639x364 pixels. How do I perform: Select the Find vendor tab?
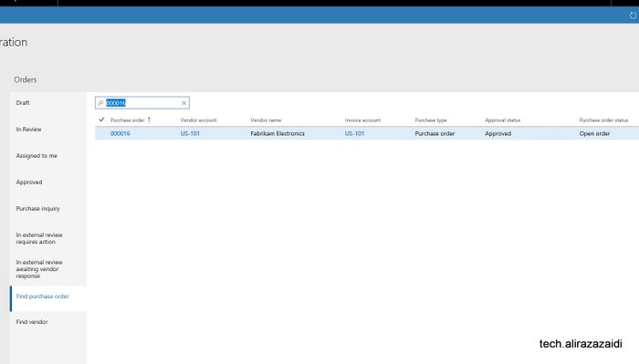pyautogui.click(x=48, y=322)
